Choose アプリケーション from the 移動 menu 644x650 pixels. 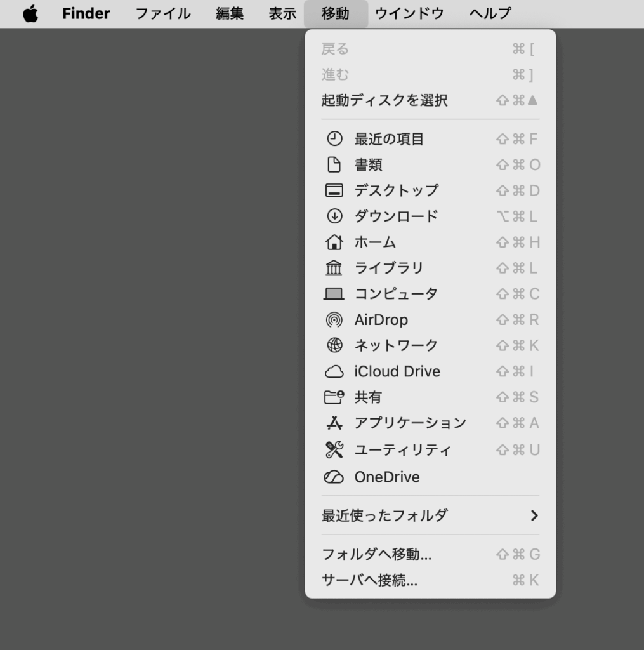click(x=410, y=423)
